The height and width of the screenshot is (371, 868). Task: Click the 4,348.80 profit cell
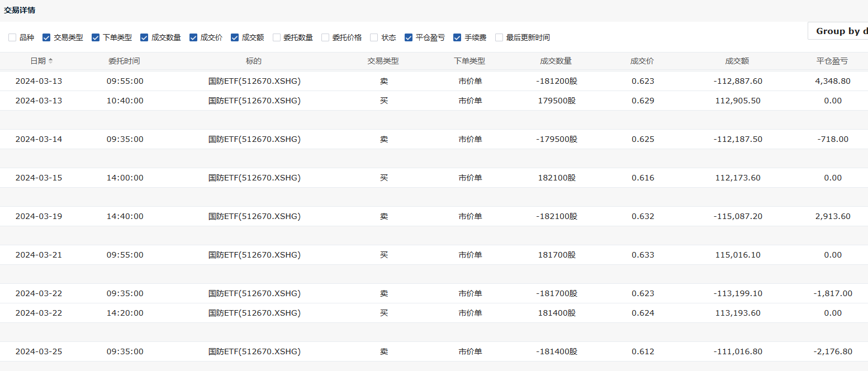[x=833, y=81]
